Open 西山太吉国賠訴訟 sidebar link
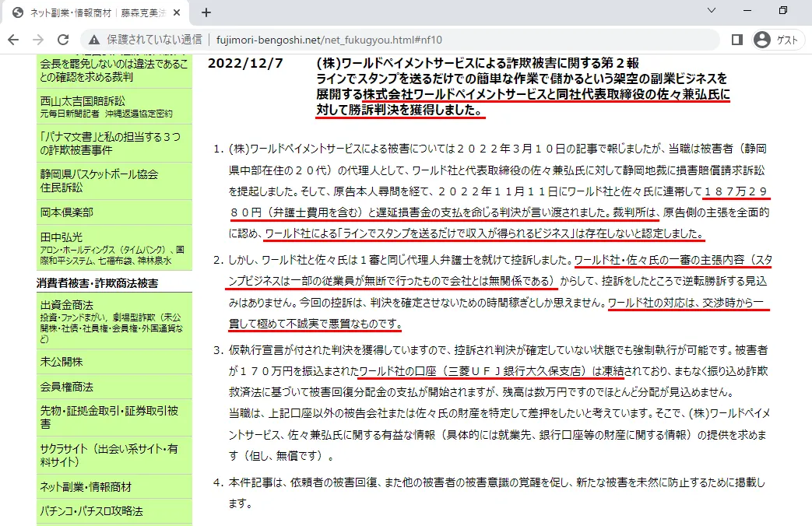 pos(83,100)
